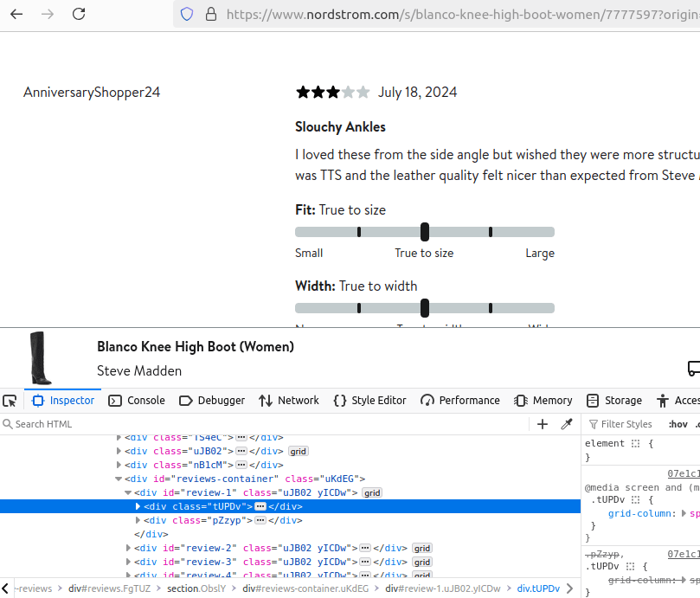Screen dimensions: 700x598
Task: Open tracking protection shield info
Action: coord(187,15)
